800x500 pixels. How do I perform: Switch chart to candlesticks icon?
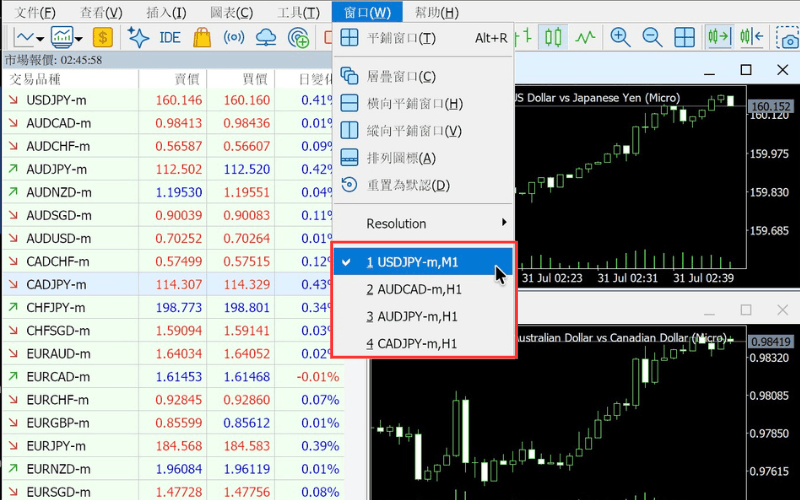click(553, 37)
